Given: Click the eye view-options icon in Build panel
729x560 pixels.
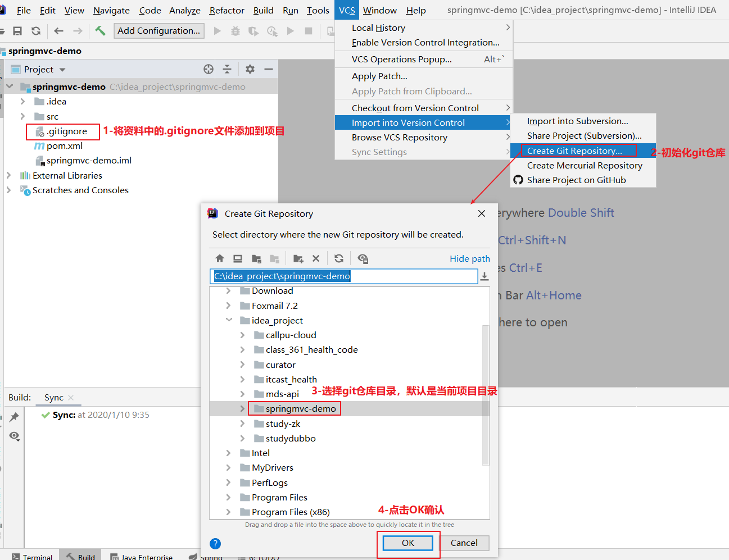Looking at the screenshot, I should click(x=15, y=436).
